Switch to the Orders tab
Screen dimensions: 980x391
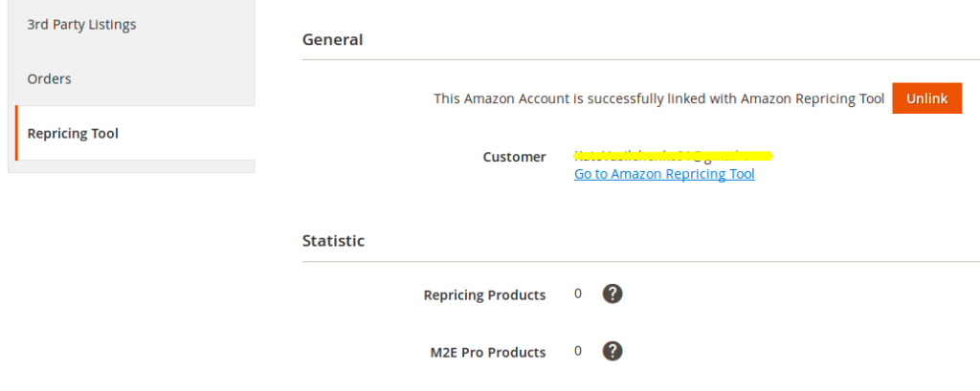[x=50, y=79]
